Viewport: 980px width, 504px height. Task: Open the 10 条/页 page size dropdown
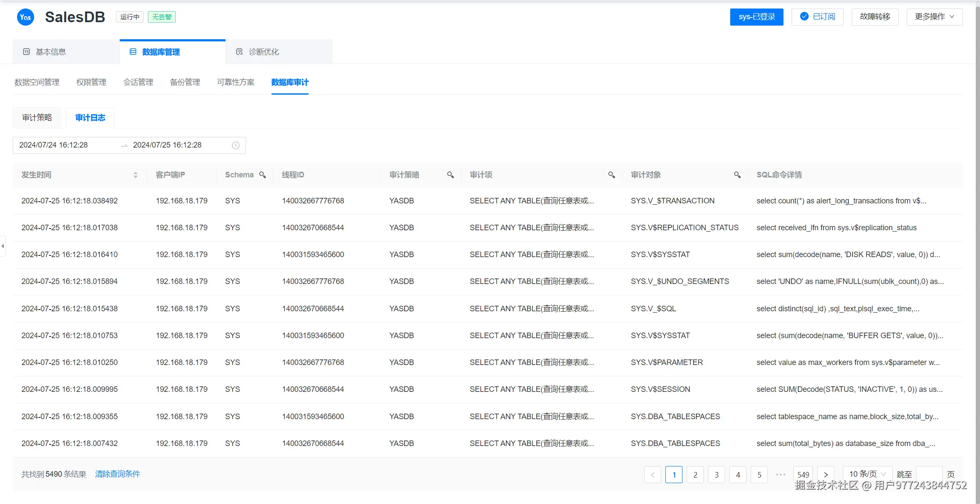pyautogui.click(x=867, y=474)
